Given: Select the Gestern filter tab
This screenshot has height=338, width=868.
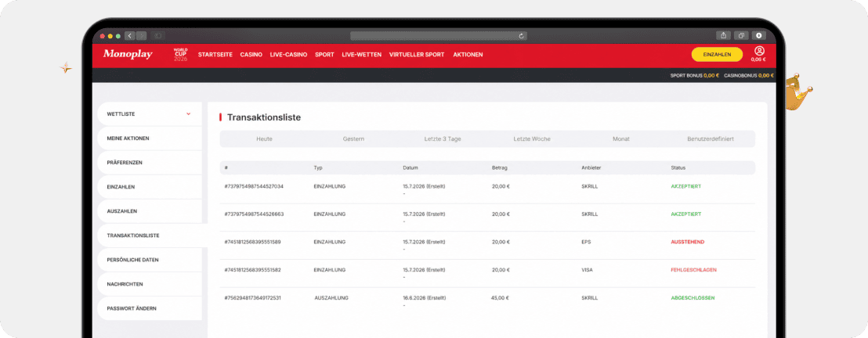Looking at the screenshot, I should point(353,138).
